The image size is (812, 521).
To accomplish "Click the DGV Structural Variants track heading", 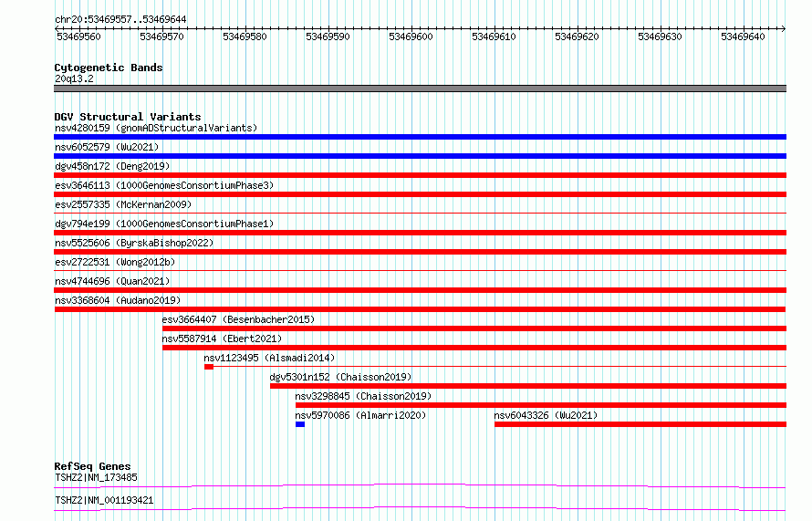I will tap(128, 117).
